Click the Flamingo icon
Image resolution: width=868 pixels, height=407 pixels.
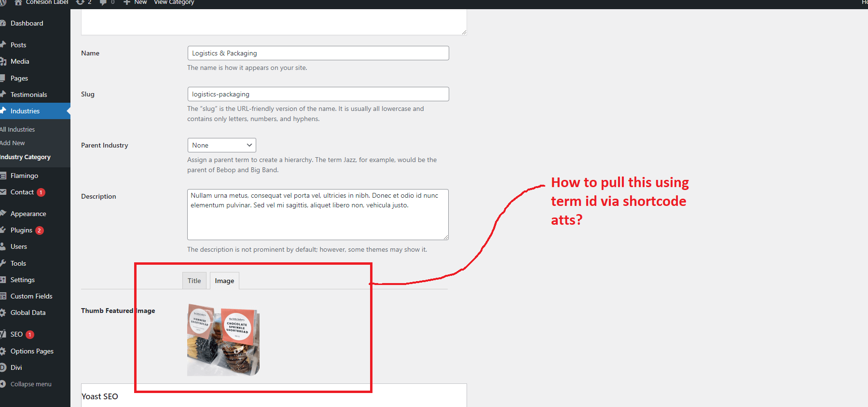[2, 176]
